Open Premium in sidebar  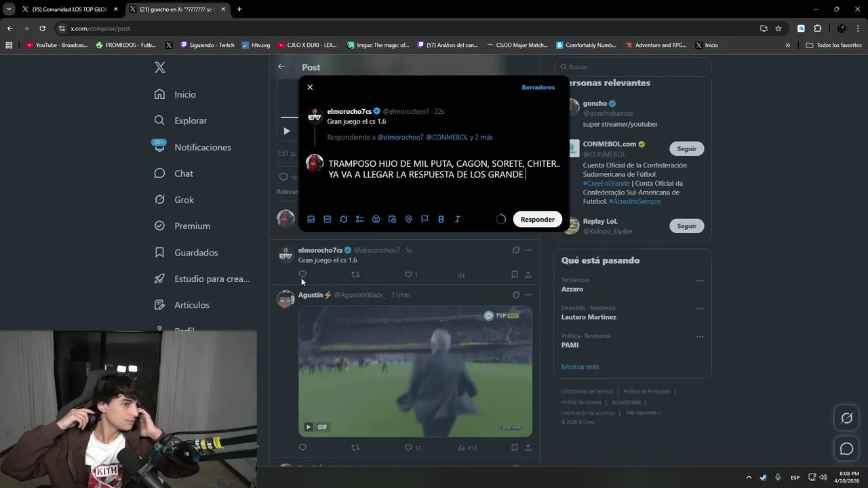coord(182,226)
